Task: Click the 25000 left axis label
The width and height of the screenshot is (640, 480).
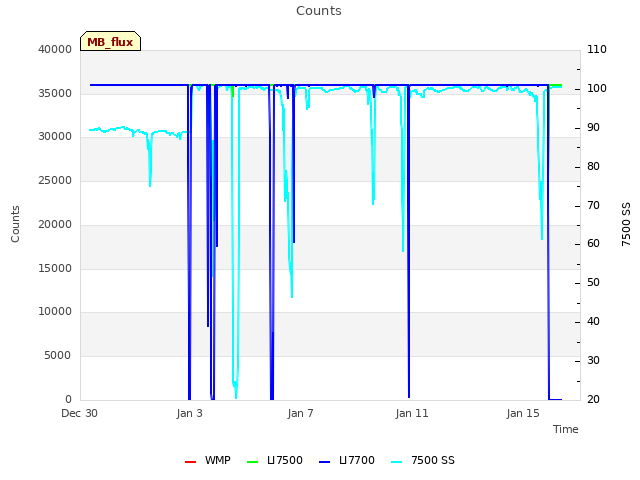Action: coord(55,180)
